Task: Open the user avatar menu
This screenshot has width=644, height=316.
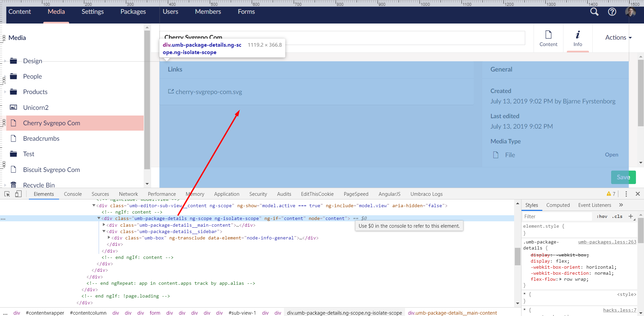Action: tap(630, 12)
